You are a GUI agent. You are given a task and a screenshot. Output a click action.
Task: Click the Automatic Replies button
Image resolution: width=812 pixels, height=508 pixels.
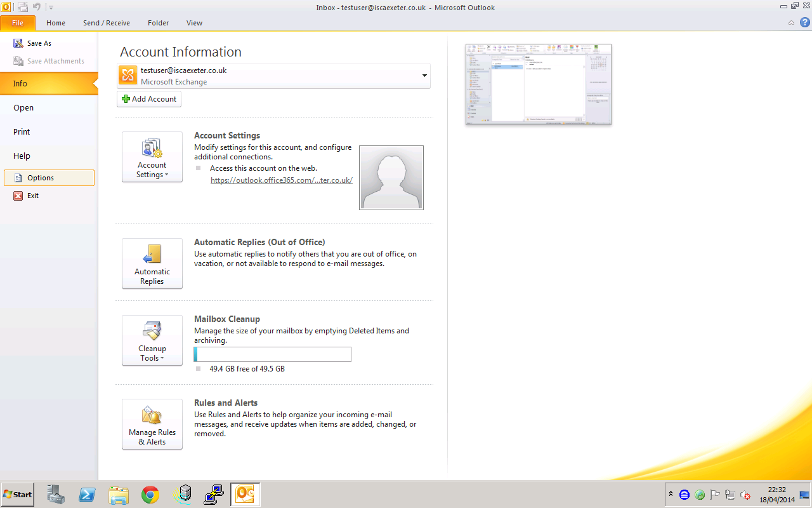(x=152, y=264)
